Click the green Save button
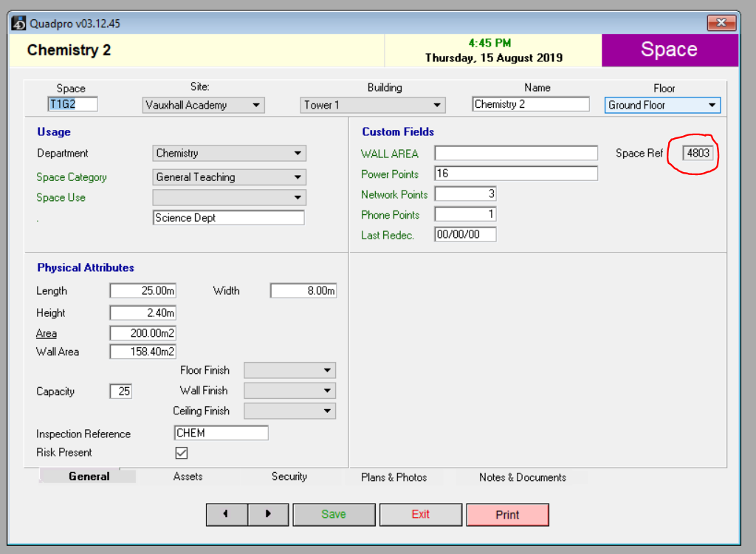The image size is (756, 554). tap(334, 514)
